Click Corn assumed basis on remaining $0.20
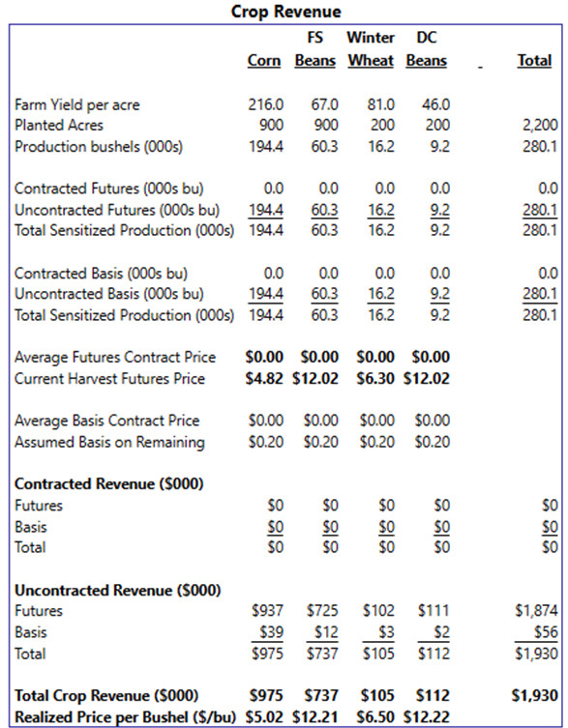The image size is (568, 728). [x=265, y=442]
